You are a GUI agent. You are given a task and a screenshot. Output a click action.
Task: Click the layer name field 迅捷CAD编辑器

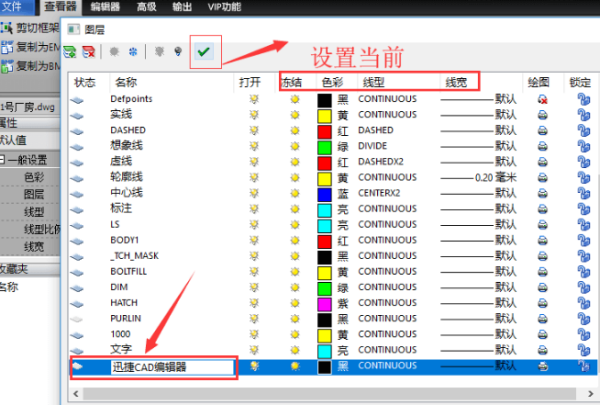click(172, 367)
